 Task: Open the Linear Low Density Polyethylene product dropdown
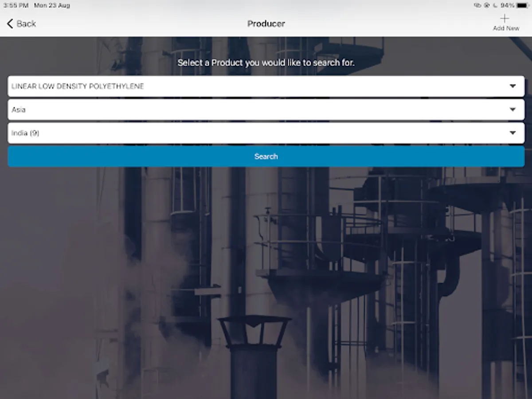[266, 86]
